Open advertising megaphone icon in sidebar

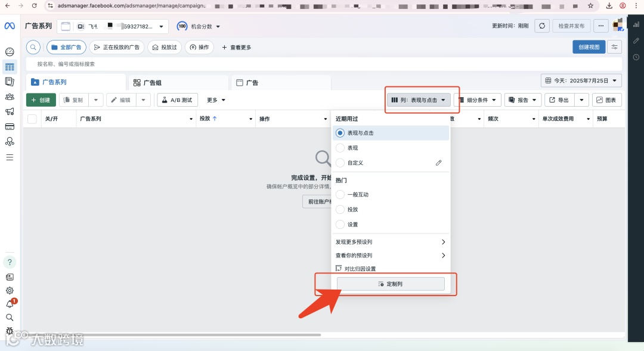click(x=10, y=111)
